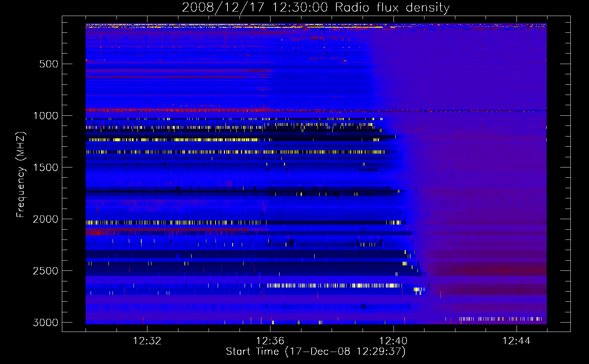Select the 2000 frequency tick label

tap(46, 219)
